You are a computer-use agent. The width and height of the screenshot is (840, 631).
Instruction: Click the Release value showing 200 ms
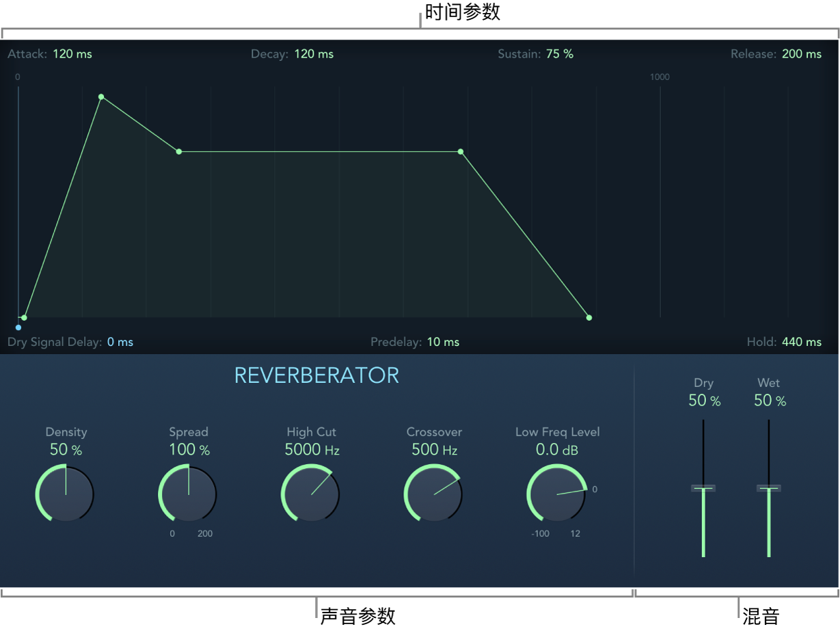801,54
